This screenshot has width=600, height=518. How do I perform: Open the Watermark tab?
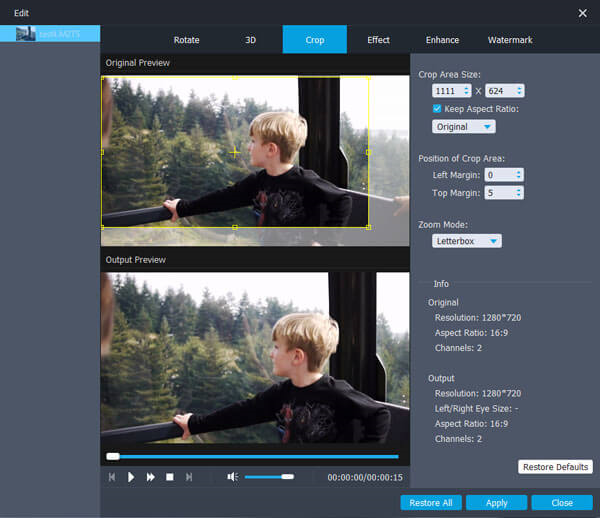tap(510, 40)
